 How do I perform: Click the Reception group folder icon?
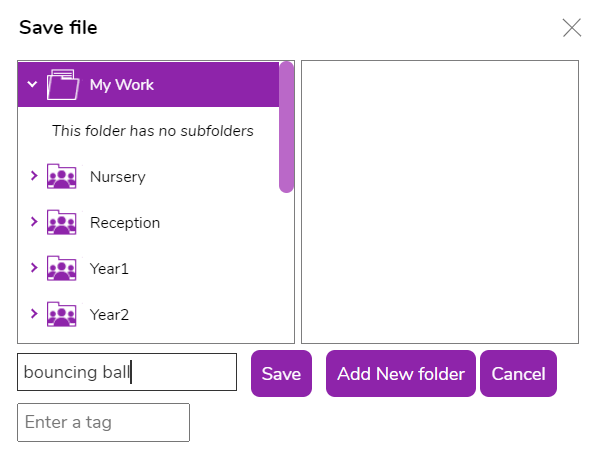click(x=62, y=222)
